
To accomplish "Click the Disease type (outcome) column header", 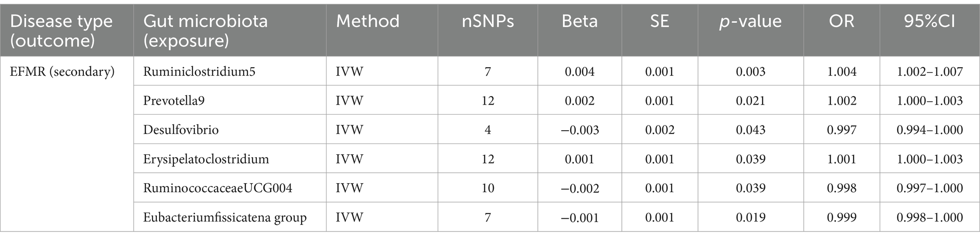I will 61,31.
